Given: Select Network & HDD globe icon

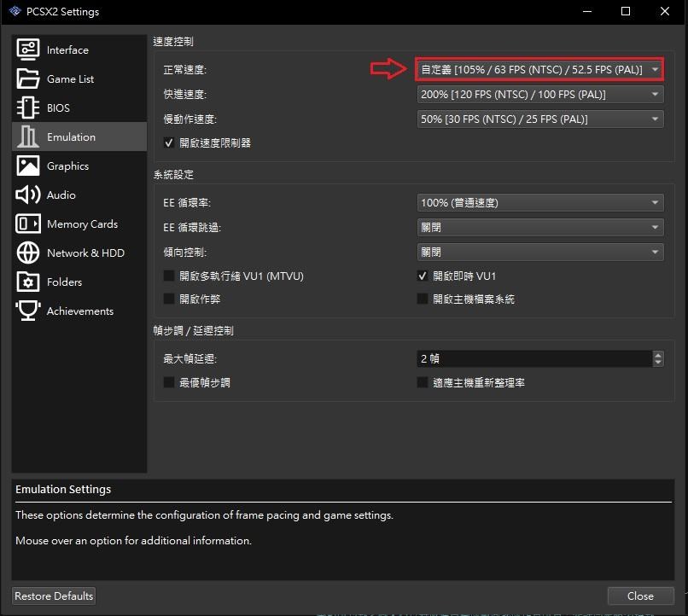Looking at the screenshot, I should tap(28, 253).
